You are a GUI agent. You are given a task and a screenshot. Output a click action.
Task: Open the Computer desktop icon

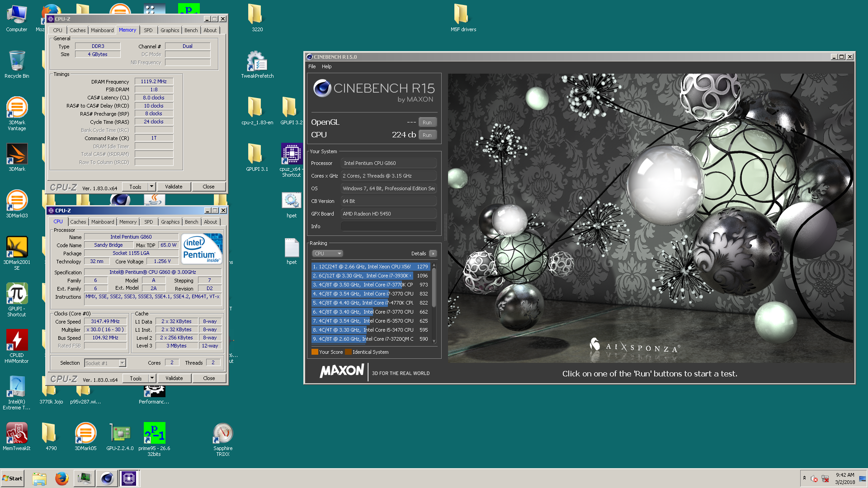pyautogui.click(x=17, y=18)
